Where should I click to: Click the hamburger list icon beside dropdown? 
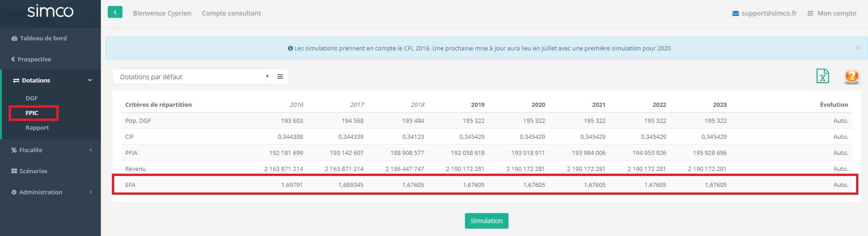[280, 77]
